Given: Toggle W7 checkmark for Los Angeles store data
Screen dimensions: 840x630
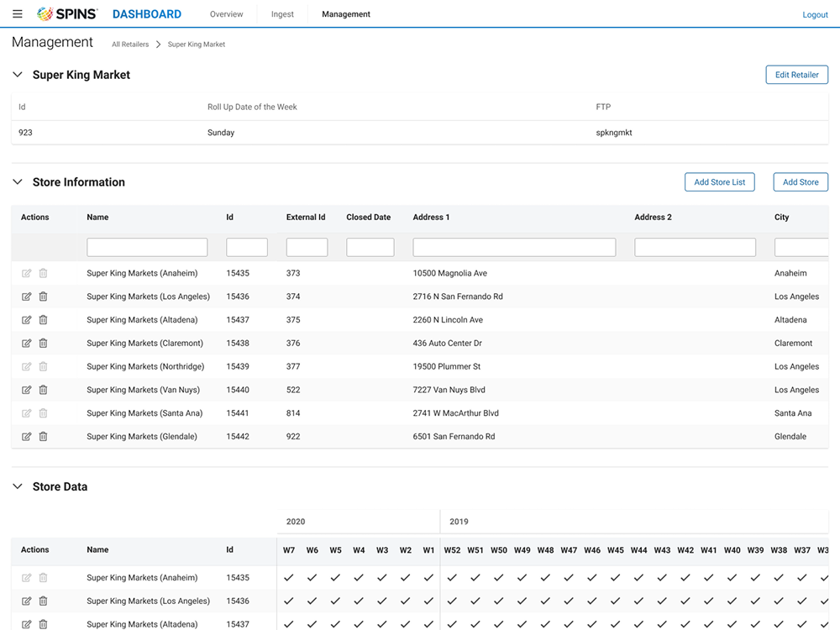Looking at the screenshot, I should [x=289, y=601].
